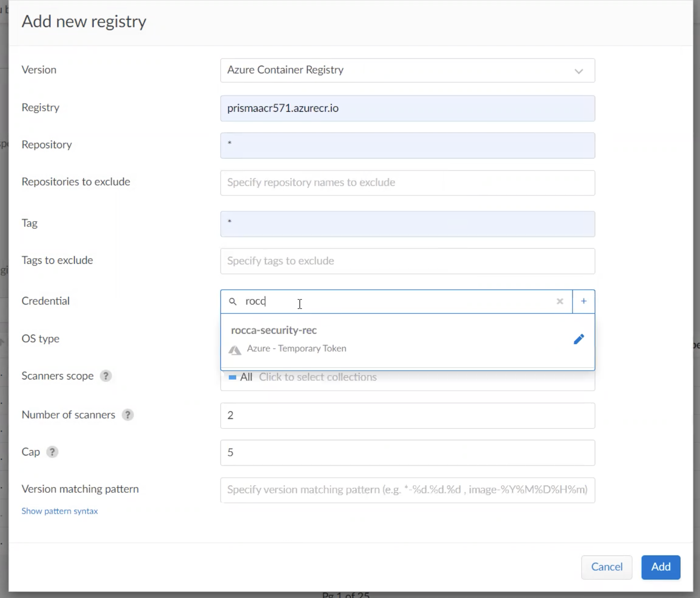Screen dimensions: 700x598
Task: Click help icon beside Cap
Action: pyautogui.click(x=52, y=452)
